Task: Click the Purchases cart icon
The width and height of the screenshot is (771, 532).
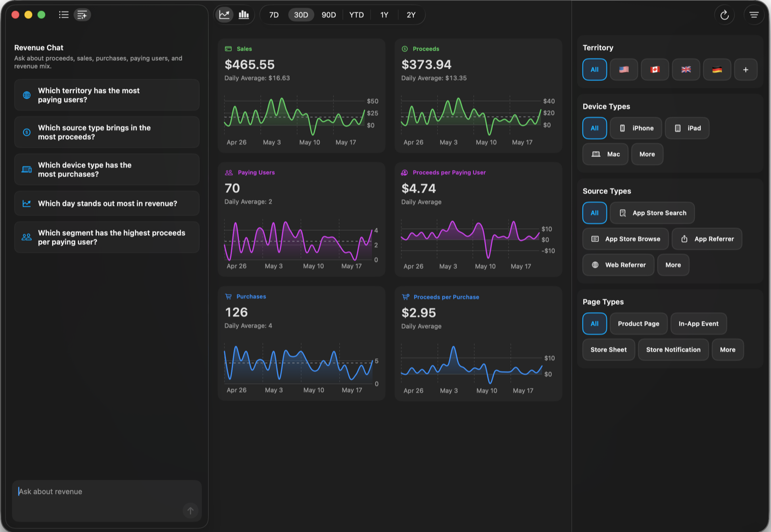Action: pos(228,297)
